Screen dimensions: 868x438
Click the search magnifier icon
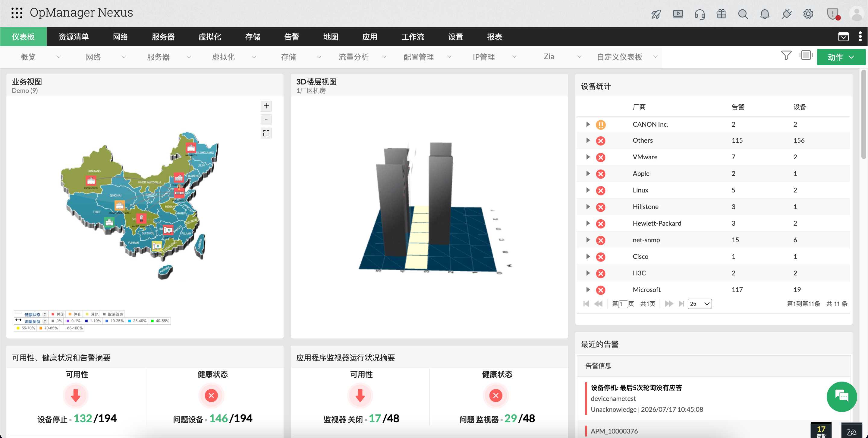743,14
